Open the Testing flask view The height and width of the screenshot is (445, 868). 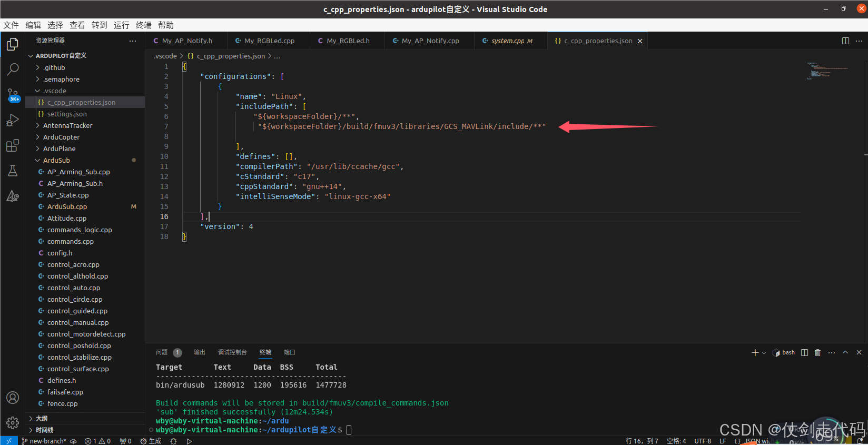pos(13,171)
